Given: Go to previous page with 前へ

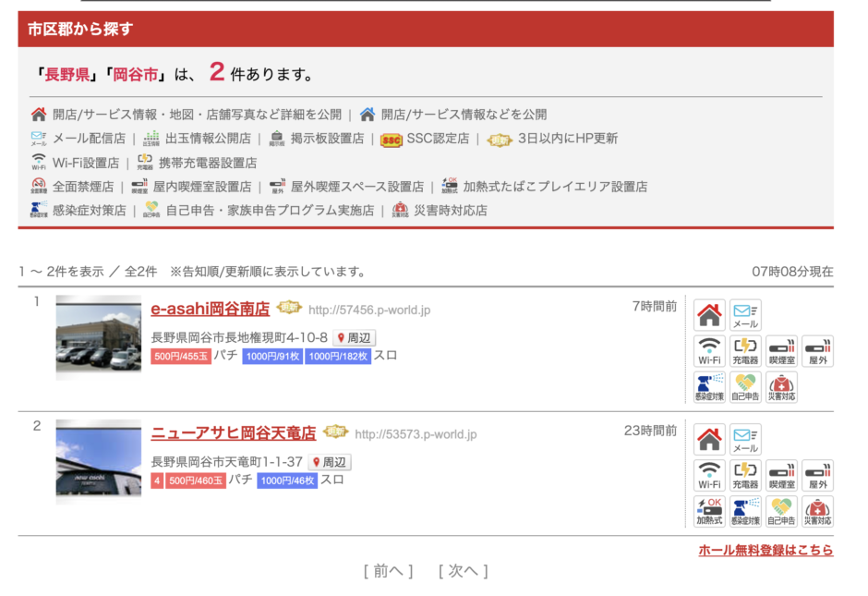Looking at the screenshot, I should tap(388, 572).
